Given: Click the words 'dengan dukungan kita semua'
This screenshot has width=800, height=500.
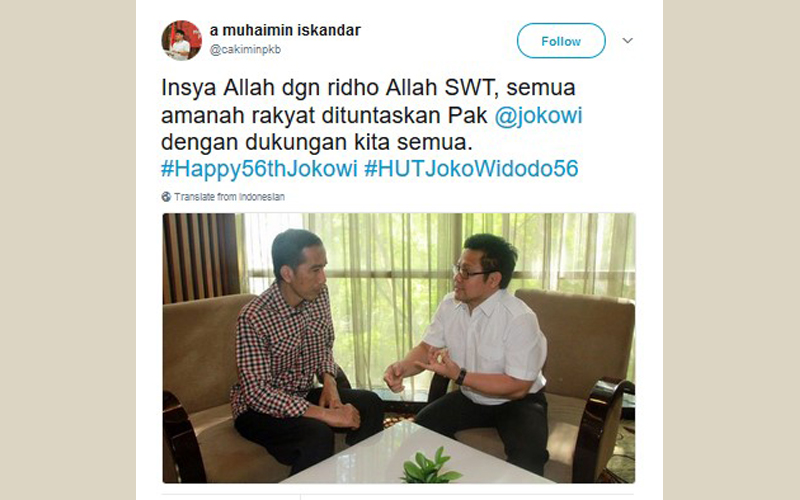Looking at the screenshot, I should (315, 142).
